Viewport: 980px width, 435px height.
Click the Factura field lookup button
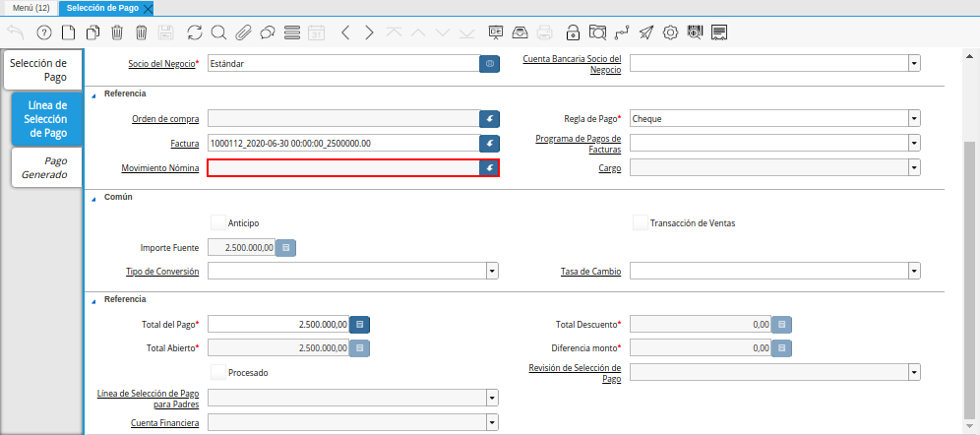pyautogui.click(x=489, y=144)
